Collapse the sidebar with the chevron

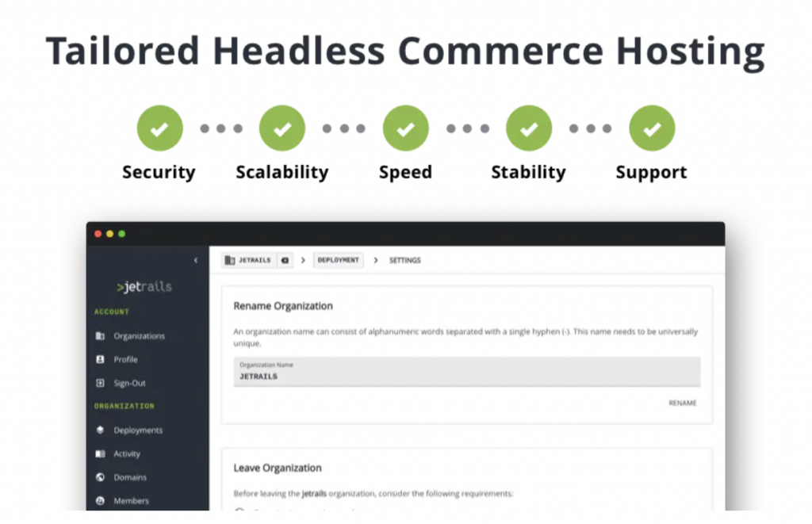[195, 260]
